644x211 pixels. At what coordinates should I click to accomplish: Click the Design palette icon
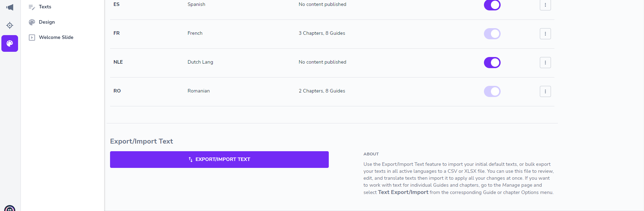click(x=32, y=22)
